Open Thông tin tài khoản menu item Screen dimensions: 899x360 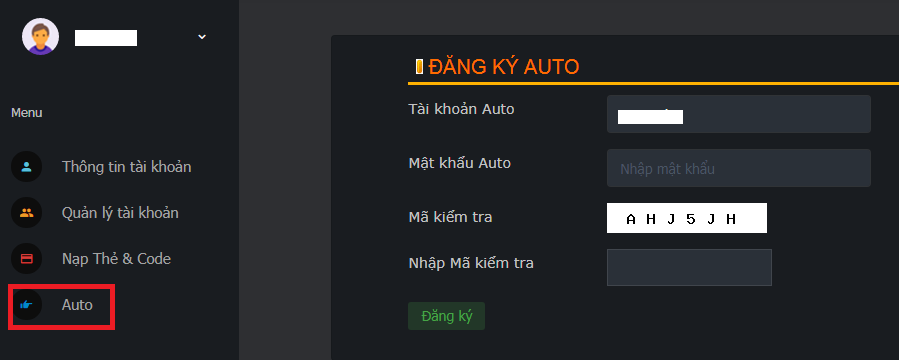click(127, 167)
